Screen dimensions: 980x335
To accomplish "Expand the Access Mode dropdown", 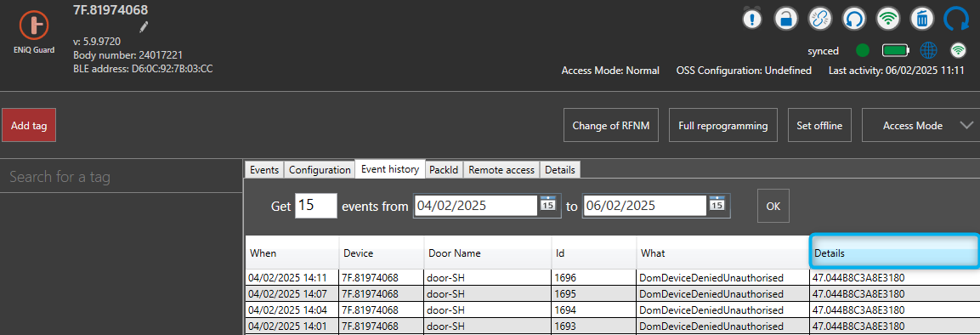I will [920, 126].
